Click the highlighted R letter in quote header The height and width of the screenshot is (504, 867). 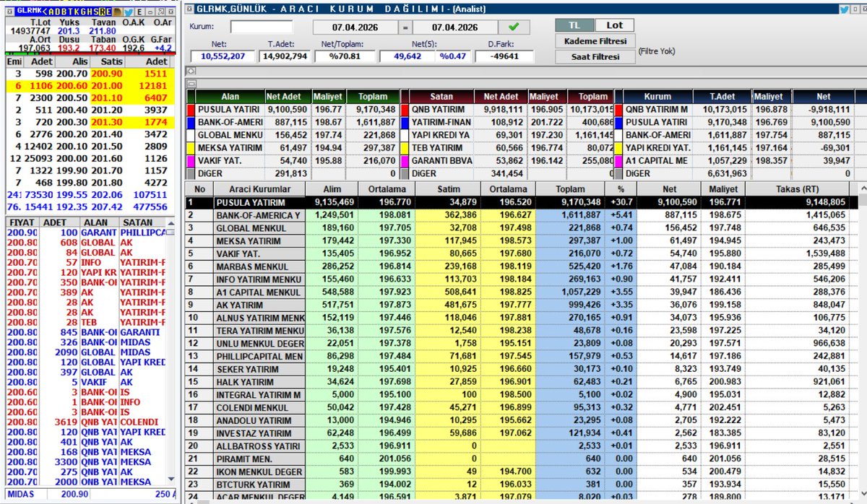[x=102, y=12]
